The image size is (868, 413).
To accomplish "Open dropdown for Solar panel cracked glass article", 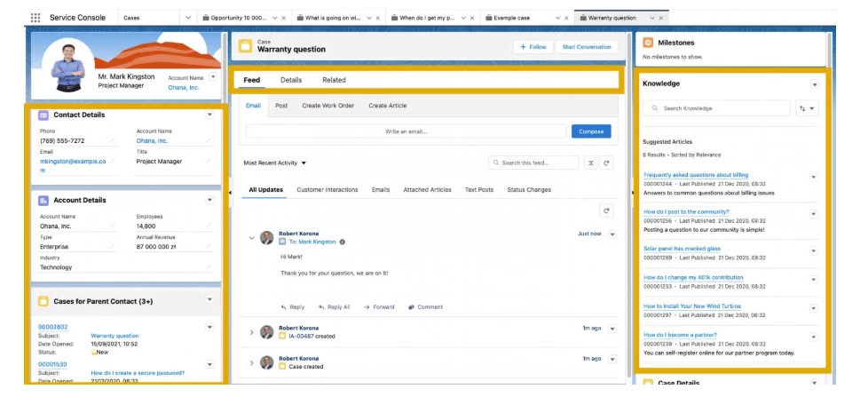I will [x=814, y=250].
